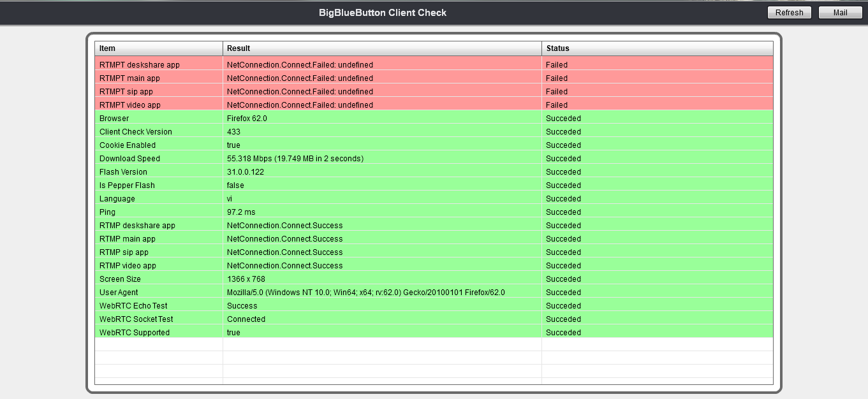868x399 pixels.
Task: Select the WebRTC Echo Test success row
Action: tap(242, 305)
